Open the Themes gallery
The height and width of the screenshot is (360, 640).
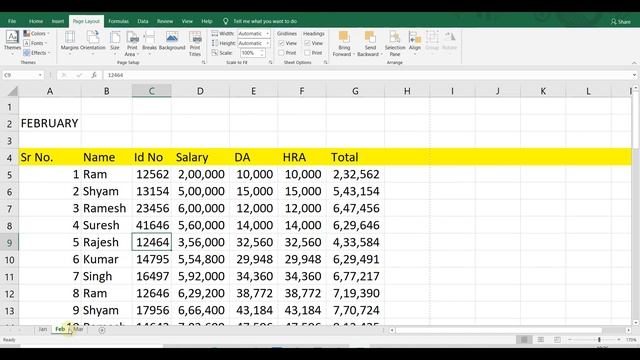coord(12,41)
